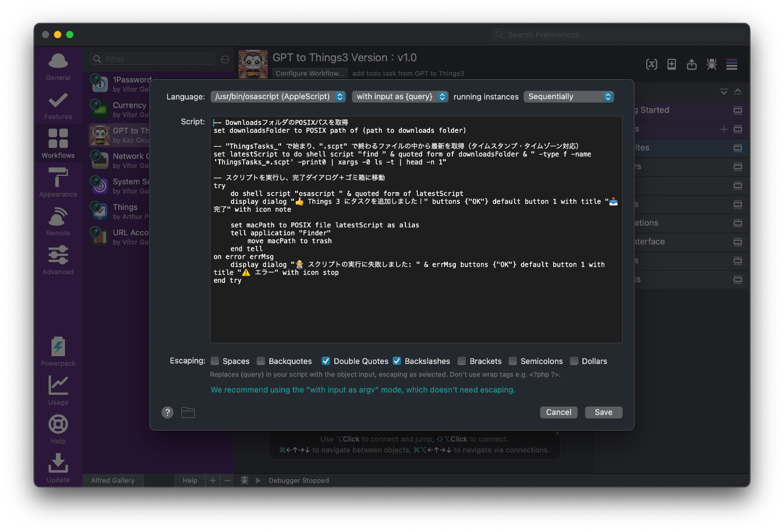Click the add-object plus icon in the toolbar
The width and height of the screenshot is (784, 532).
tap(672, 64)
